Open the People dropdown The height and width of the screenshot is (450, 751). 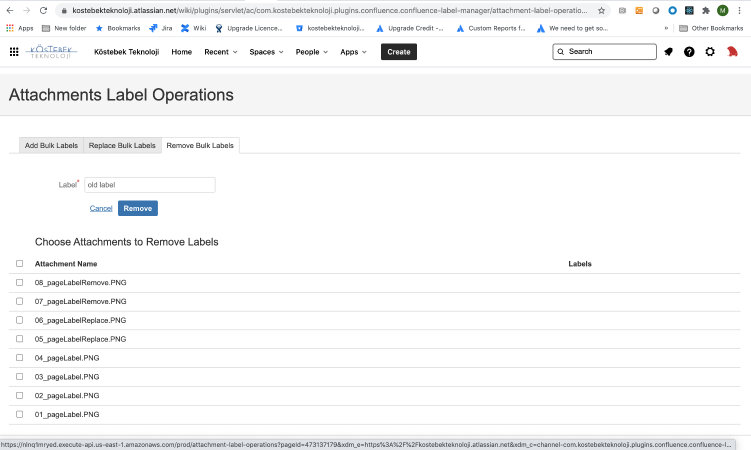point(312,52)
